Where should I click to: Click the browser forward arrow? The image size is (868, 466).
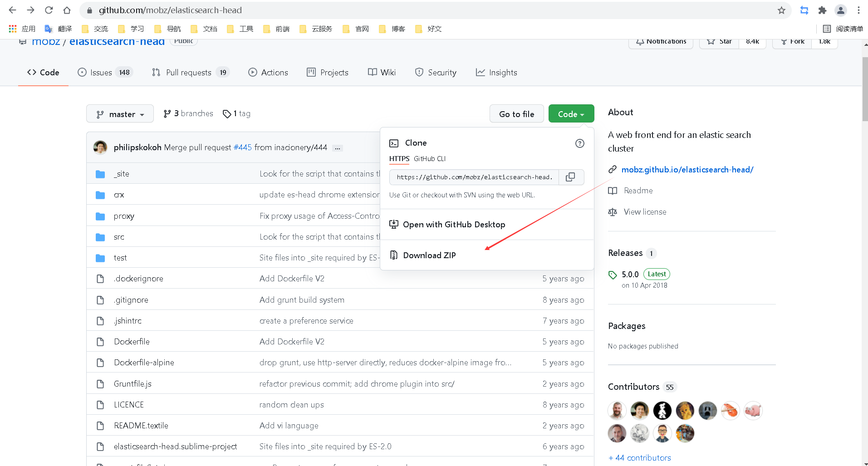(30, 10)
